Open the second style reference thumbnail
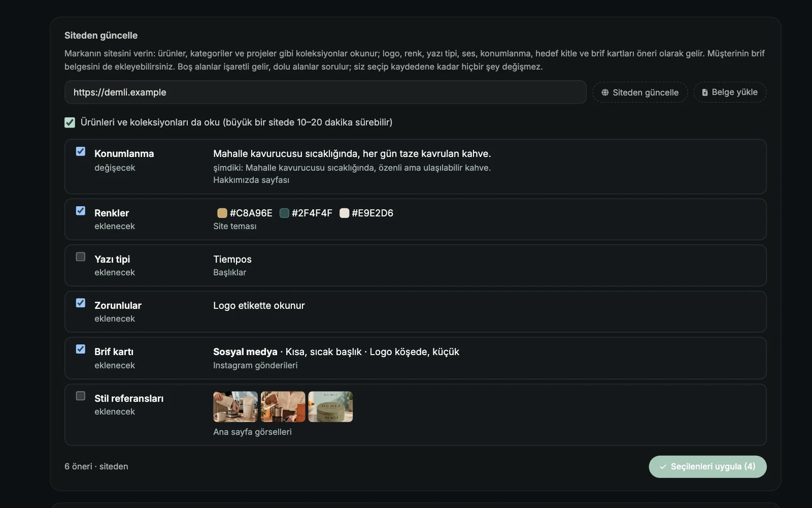812x508 pixels. (x=283, y=407)
